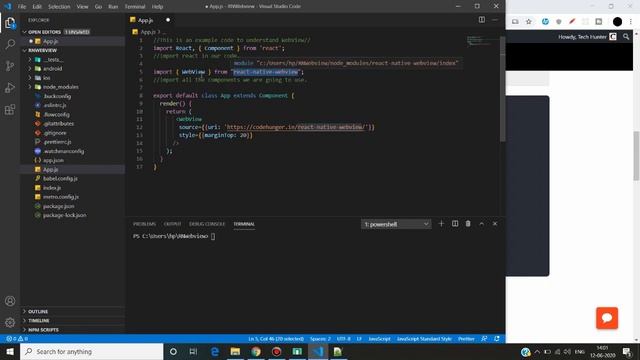Viewport: 640px width, 360px height.
Task: Switch to the Problems panel tab
Action: [x=144, y=224]
